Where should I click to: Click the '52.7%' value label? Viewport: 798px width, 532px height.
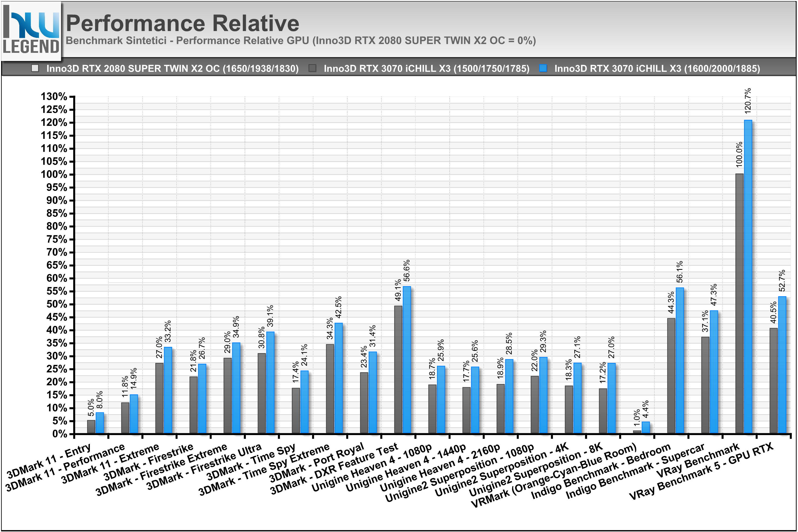782,281
